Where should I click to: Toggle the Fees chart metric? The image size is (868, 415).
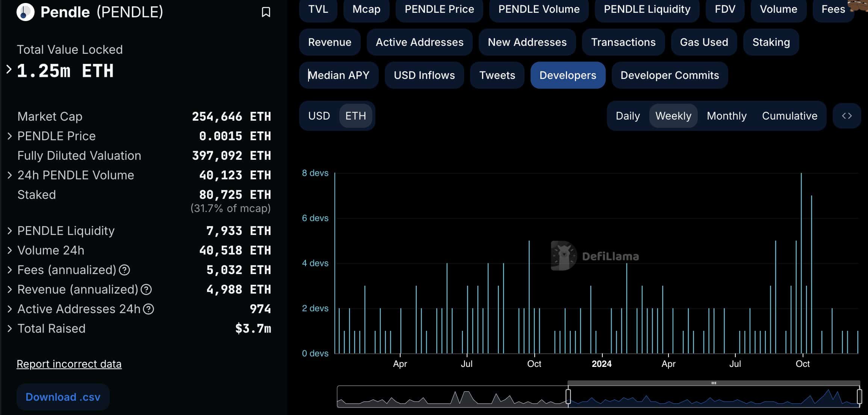833,9
